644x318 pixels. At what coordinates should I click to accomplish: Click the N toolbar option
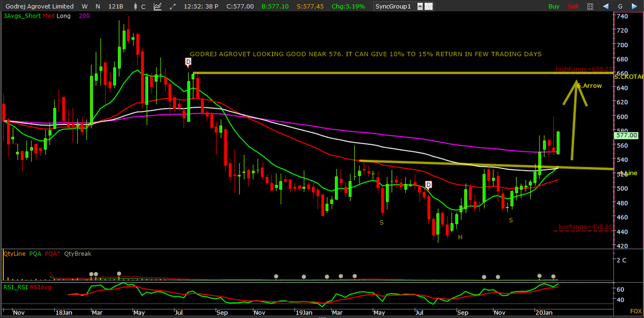tap(98, 6)
